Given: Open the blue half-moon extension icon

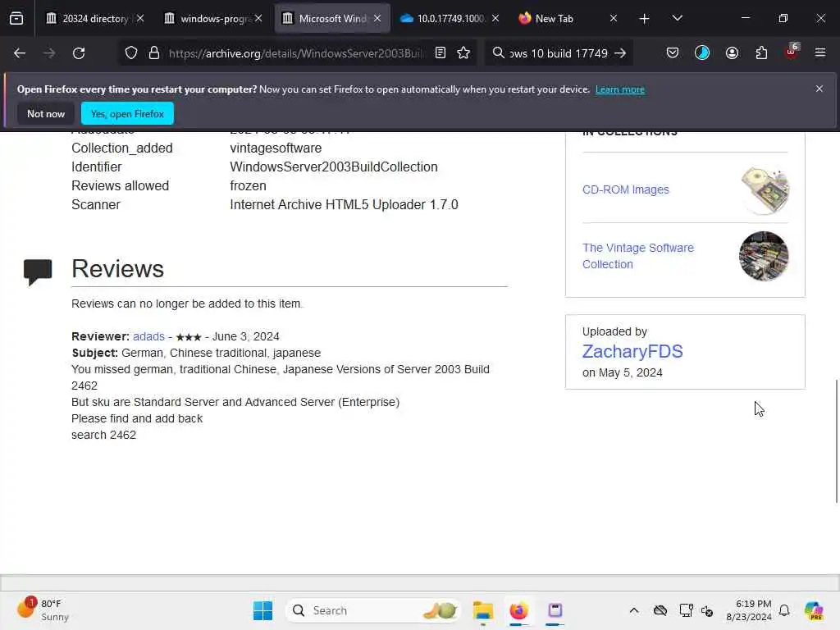Looking at the screenshot, I should [x=702, y=53].
